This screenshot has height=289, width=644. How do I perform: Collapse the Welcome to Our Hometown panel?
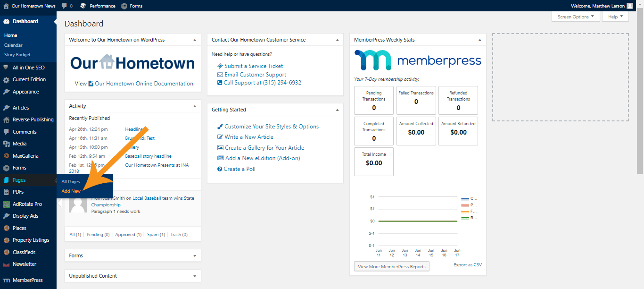(x=195, y=40)
